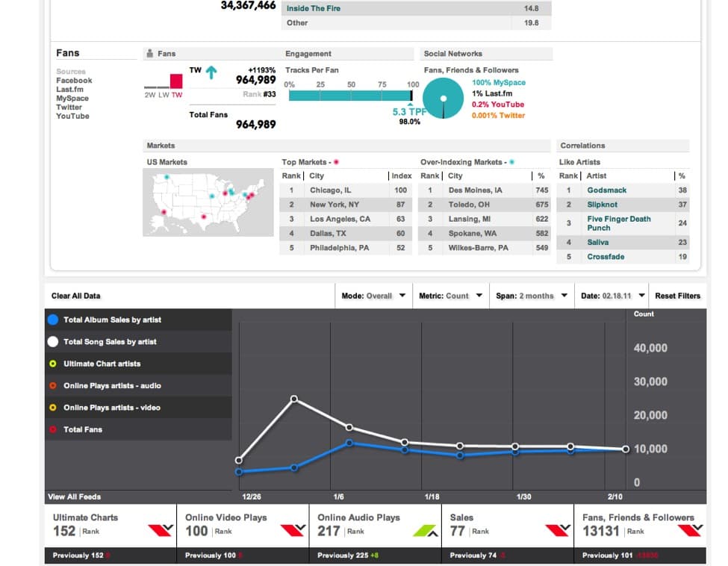Click the 0.001% Twitter legend entry
This screenshot has width=728, height=566.
498,115
